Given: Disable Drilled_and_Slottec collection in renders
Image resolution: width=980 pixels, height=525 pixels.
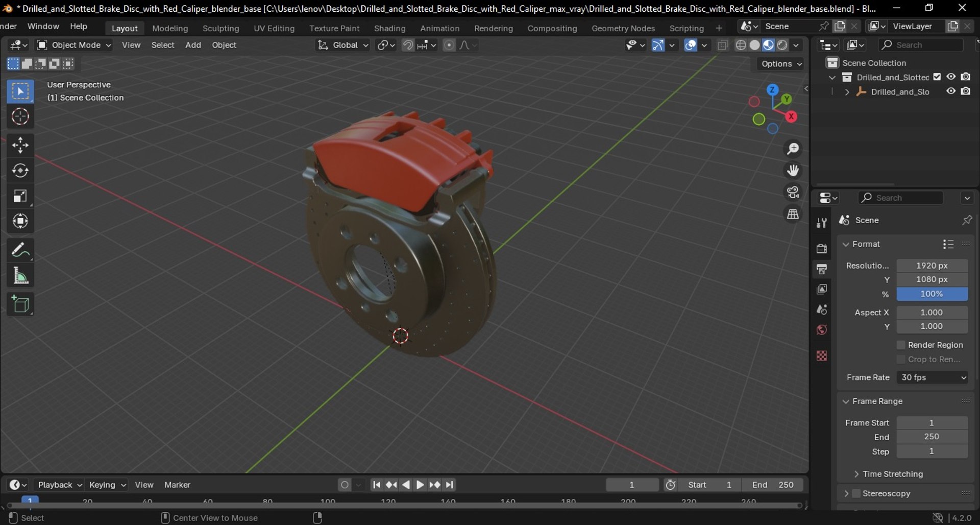Looking at the screenshot, I should tap(966, 77).
